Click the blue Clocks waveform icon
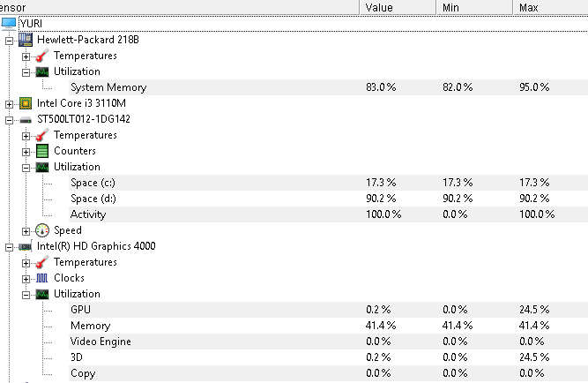Image resolution: width=588 pixels, height=383 pixels. click(x=42, y=278)
